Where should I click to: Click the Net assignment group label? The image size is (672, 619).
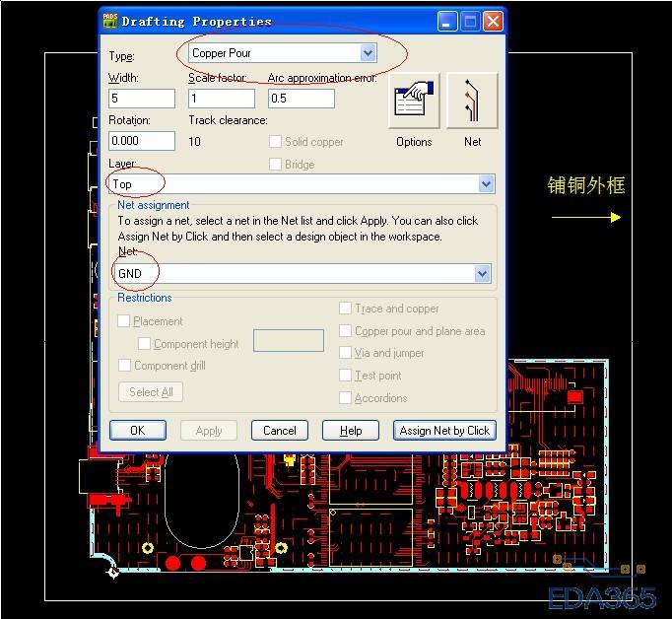coord(153,205)
